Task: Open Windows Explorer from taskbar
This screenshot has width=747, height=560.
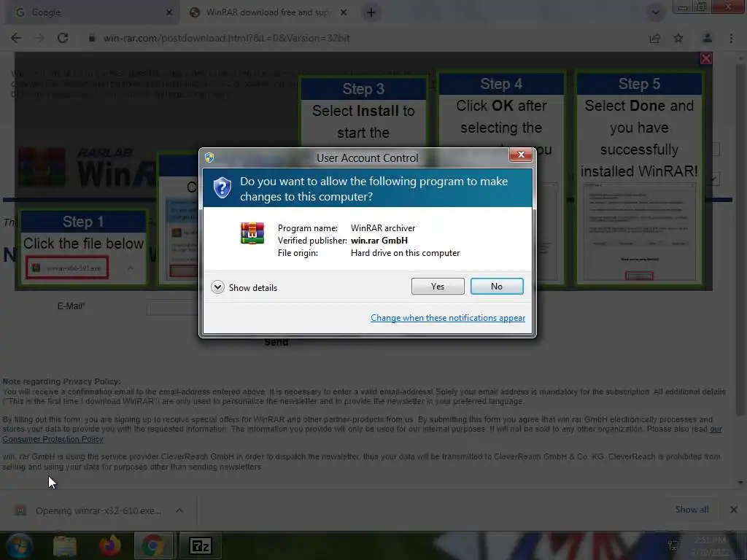Action: point(65,545)
